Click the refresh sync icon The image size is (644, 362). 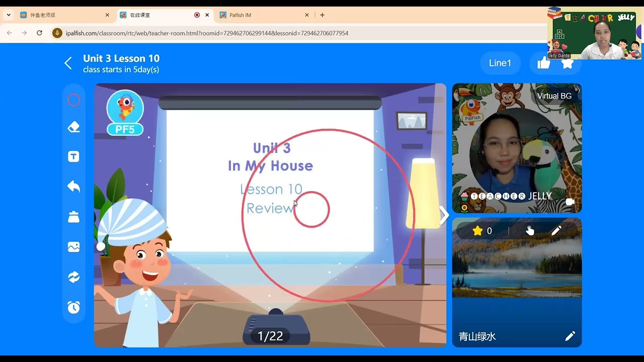[x=73, y=277]
